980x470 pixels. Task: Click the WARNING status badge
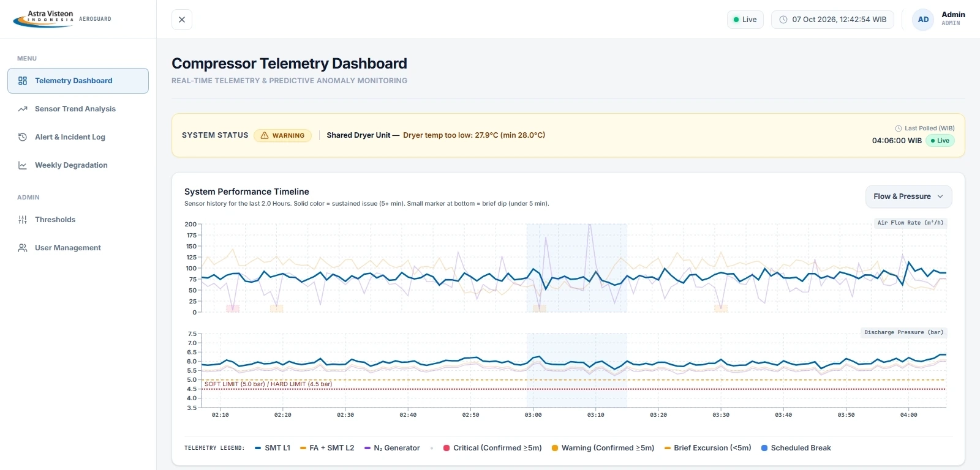click(x=283, y=135)
